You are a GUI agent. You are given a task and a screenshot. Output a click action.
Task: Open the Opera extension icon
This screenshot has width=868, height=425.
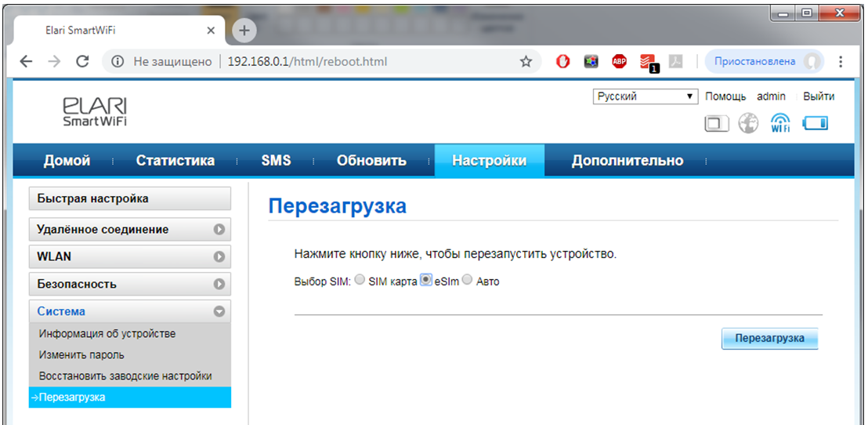click(563, 61)
